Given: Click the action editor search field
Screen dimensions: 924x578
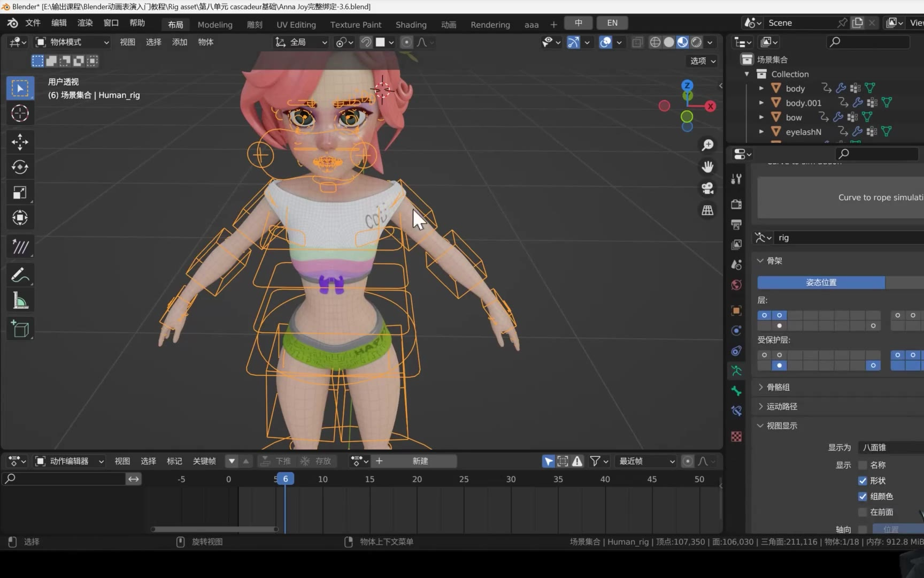Looking at the screenshot, I should click(64, 479).
